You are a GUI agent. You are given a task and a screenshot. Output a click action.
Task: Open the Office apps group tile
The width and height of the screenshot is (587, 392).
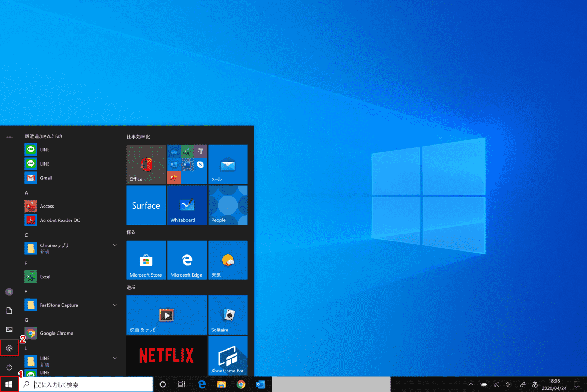(187, 164)
